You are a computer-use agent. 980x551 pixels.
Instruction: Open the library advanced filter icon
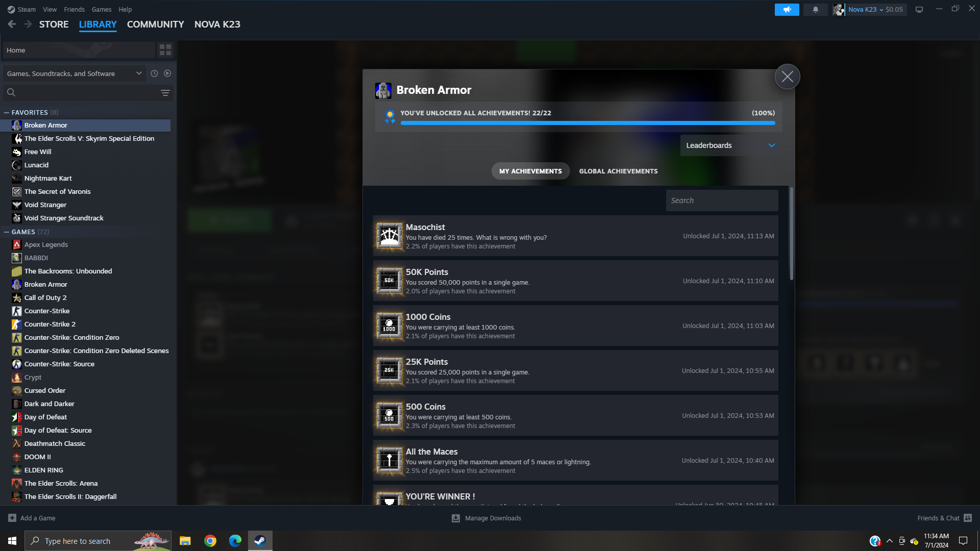tap(165, 92)
